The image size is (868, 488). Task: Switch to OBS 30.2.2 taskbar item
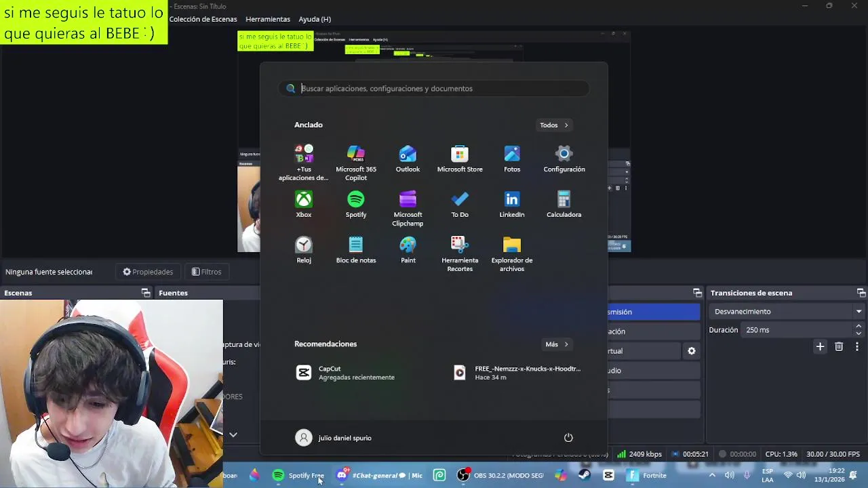coord(500,475)
